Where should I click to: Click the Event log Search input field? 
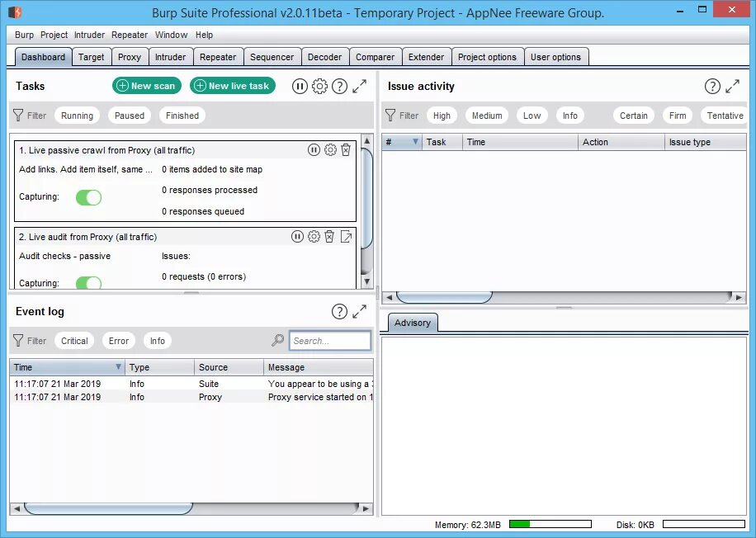[330, 340]
